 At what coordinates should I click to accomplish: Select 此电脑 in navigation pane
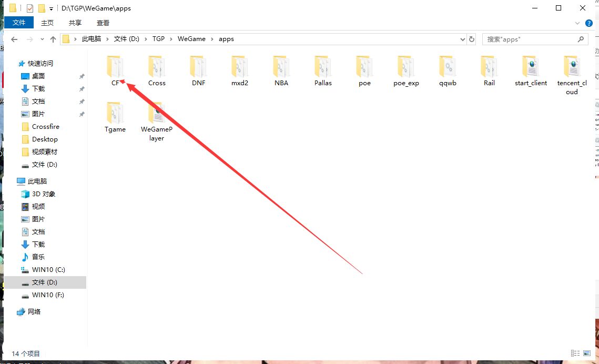37,181
